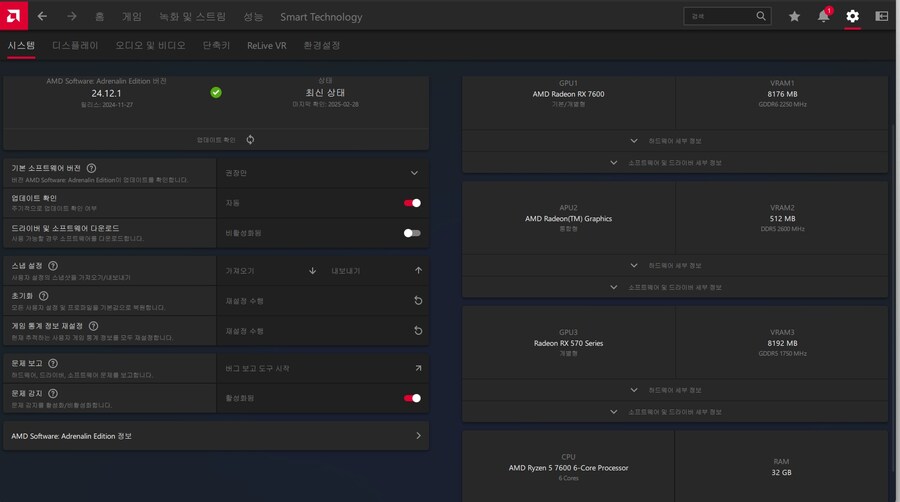
Task: Switch to the 디스플레이 tab
Action: [x=75, y=46]
